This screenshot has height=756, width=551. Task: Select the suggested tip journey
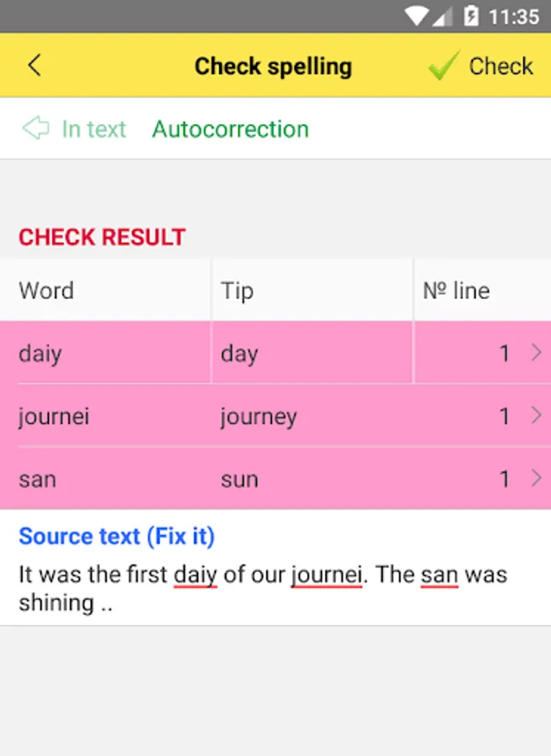click(x=259, y=417)
